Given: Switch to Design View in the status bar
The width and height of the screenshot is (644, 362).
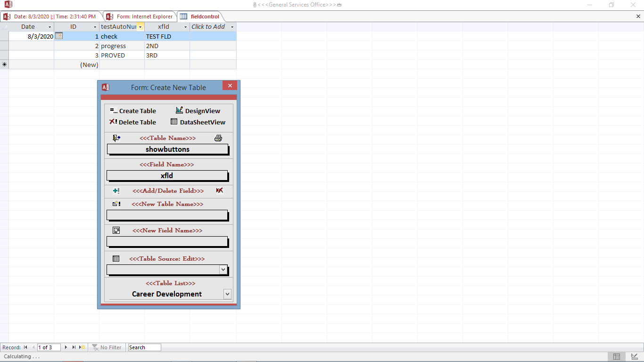Looking at the screenshot, I should (634, 356).
